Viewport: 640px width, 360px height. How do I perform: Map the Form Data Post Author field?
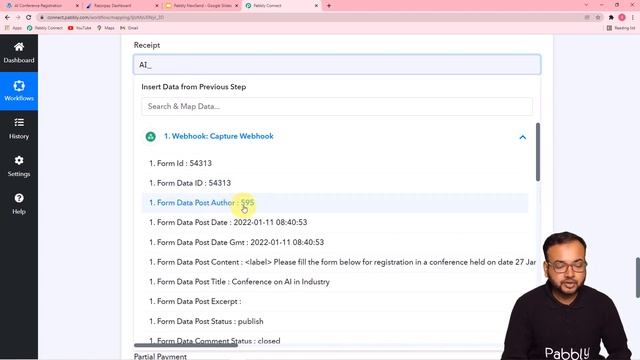[x=335, y=203]
